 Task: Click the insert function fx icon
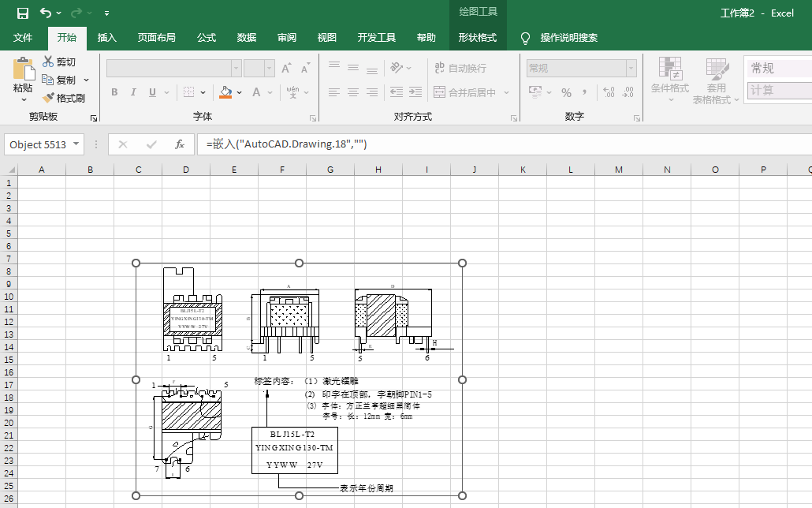179,144
